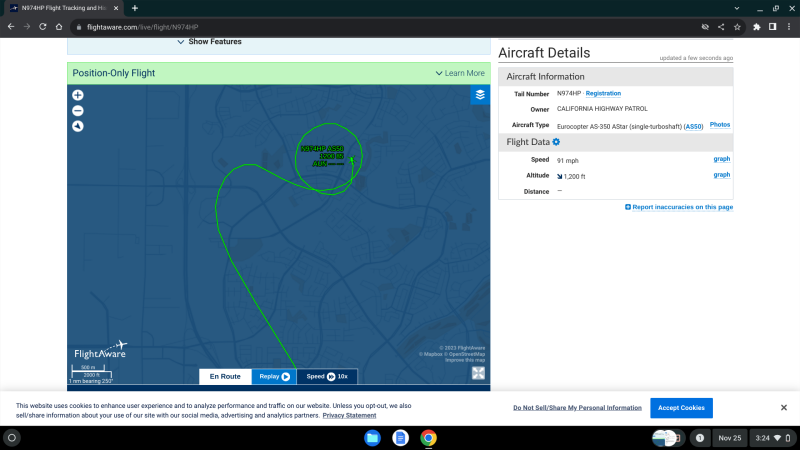Screen dimensions: 800x450
Task: Click the crossed-out eye address bar icon
Action: click(x=705, y=27)
